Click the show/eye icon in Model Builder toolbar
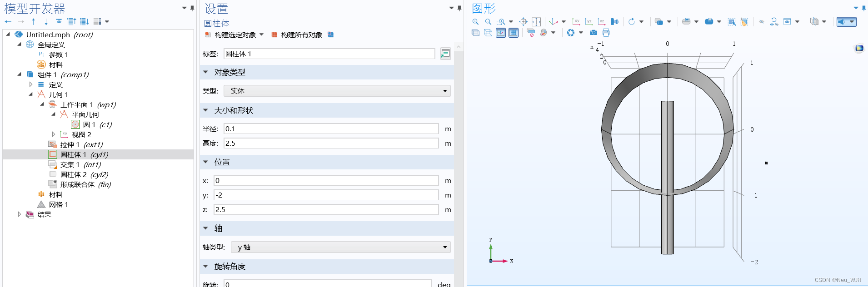Viewport: 868px width, 287px height. click(59, 21)
